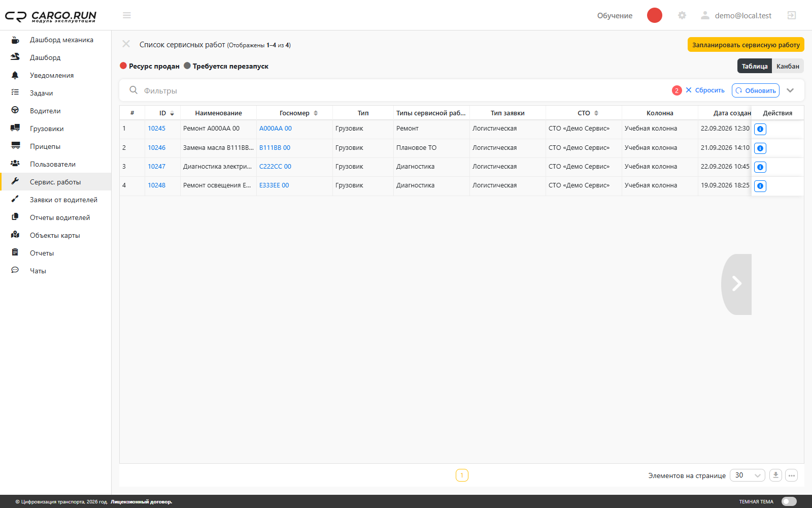Image resolution: width=812 pixels, height=508 pixels.
Task: Click active filters count badge 2
Action: pyautogui.click(x=677, y=90)
